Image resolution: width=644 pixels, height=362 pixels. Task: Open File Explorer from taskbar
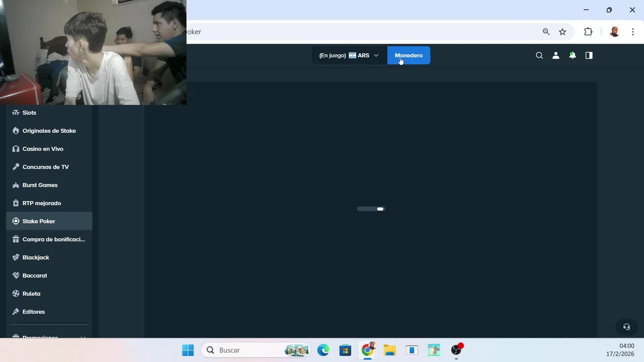pos(389,350)
